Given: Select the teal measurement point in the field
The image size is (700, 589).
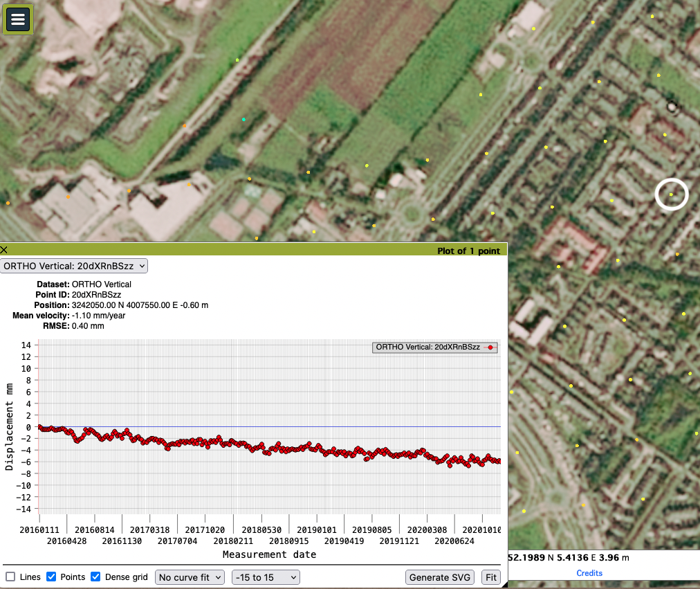Looking at the screenshot, I should click(243, 120).
